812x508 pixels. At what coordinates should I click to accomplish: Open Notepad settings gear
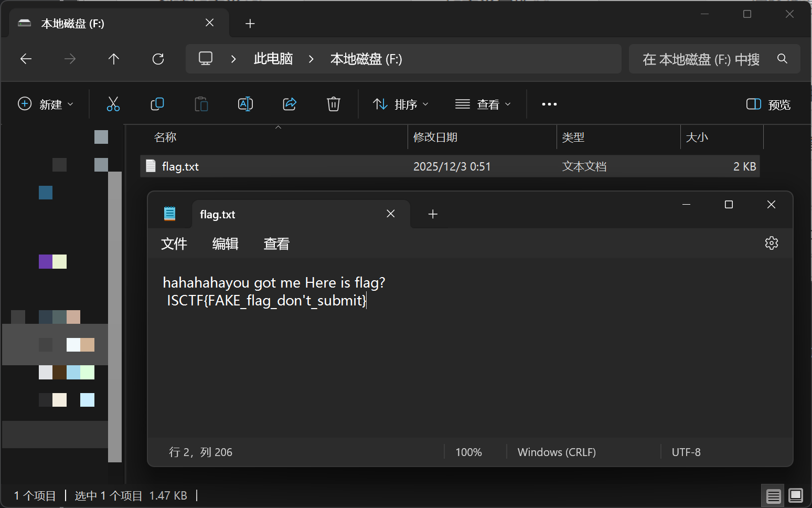[x=771, y=243]
